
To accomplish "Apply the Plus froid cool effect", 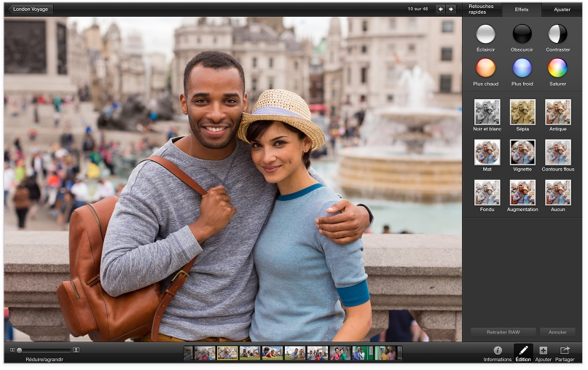I will (522, 68).
